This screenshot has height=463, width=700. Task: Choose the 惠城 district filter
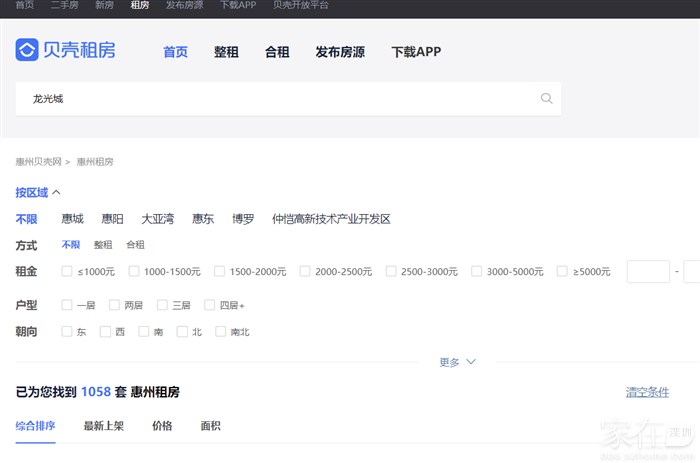coord(73,219)
